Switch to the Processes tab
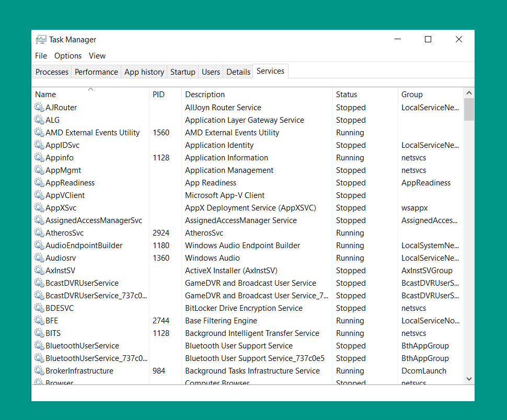Screen dimensions: 507x420 coord(52,72)
